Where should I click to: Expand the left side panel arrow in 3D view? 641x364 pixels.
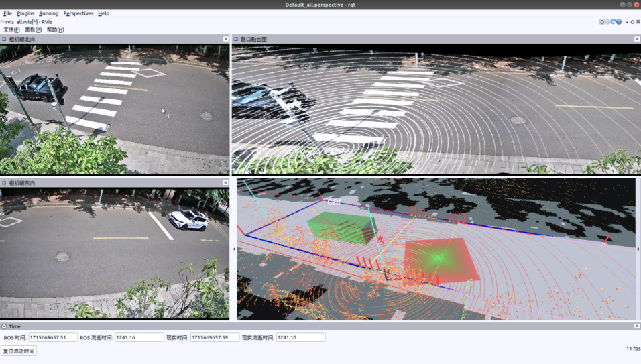(x=234, y=249)
